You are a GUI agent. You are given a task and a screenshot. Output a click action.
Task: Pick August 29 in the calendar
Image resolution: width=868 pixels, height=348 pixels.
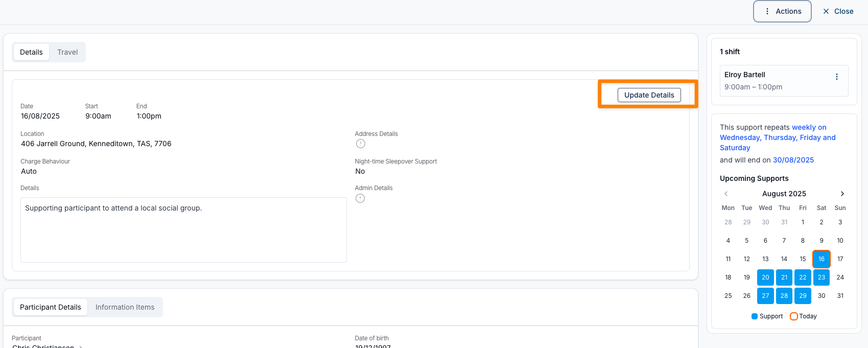click(x=803, y=296)
